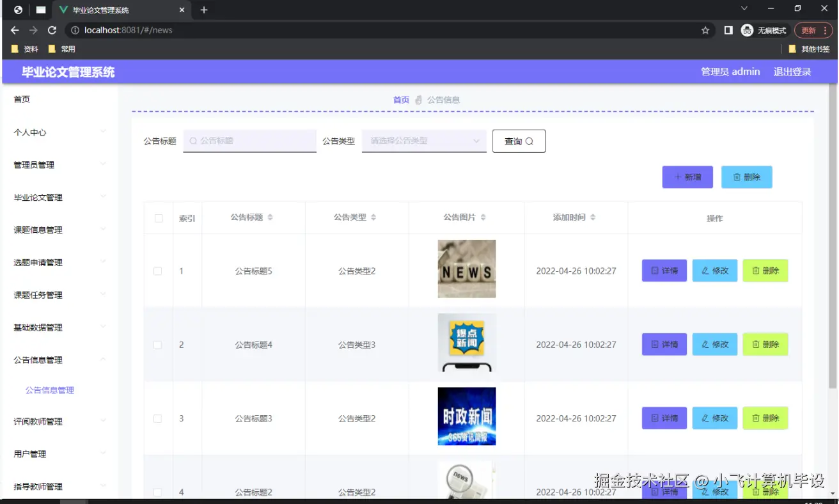This screenshot has width=839, height=504.
Task: Click the detail icon on row 2's 详情 button
Action: (654, 344)
